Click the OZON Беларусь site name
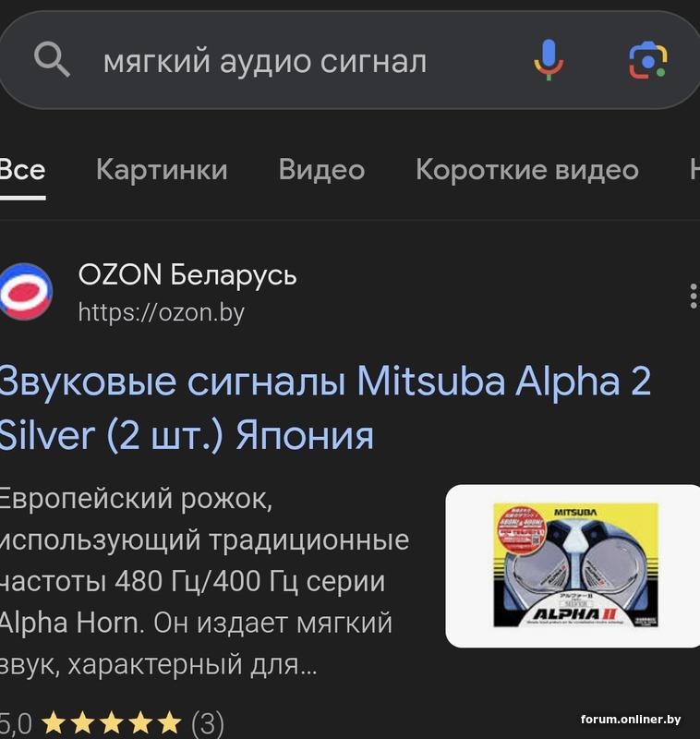This screenshot has height=739, width=700. (x=187, y=275)
